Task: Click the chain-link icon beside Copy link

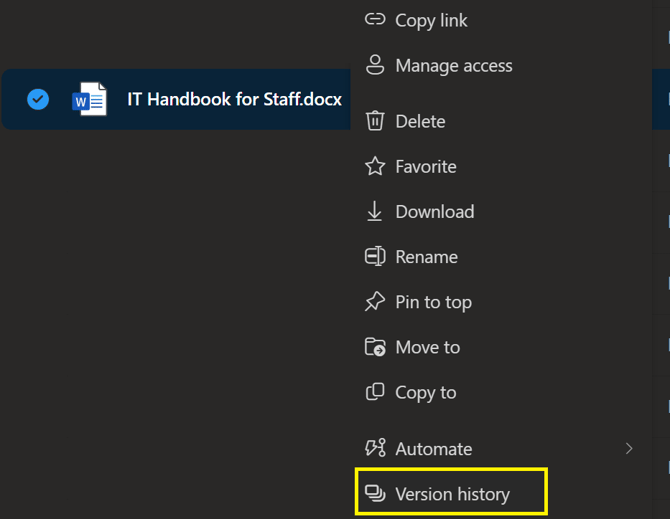Action: click(375, 20)
